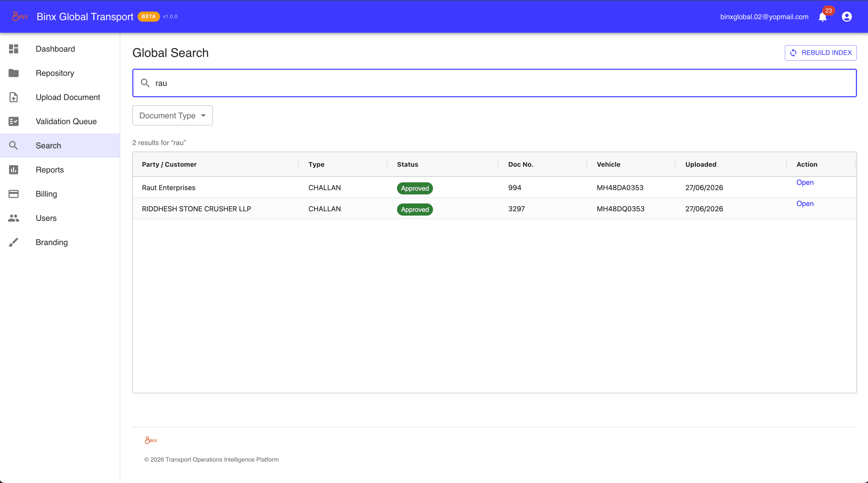Image resolution: width=868 pixels, height=483 pixels.
Task: Click vehicle MH48DA0353
Action: coord(620,187)
